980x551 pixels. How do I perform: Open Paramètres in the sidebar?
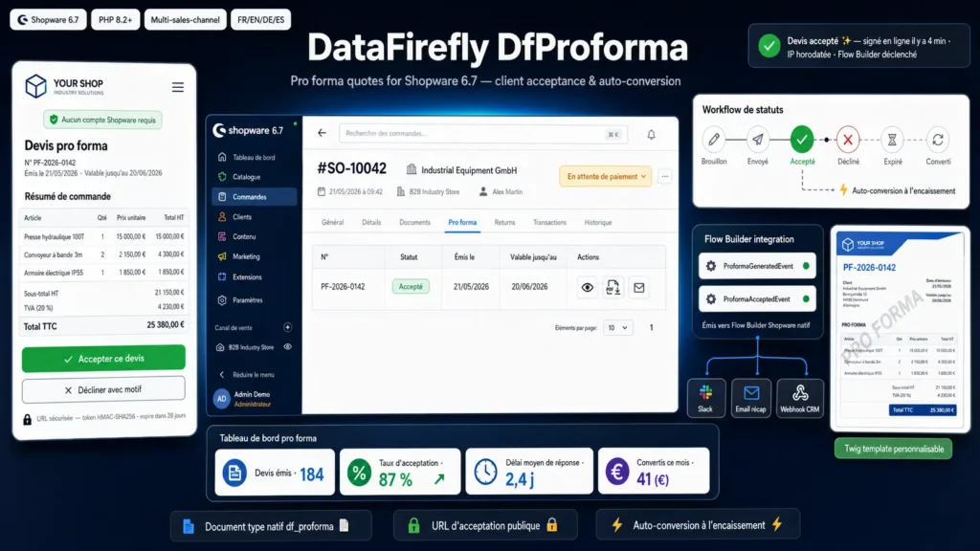pyautogui.click(x=254, y=299)
